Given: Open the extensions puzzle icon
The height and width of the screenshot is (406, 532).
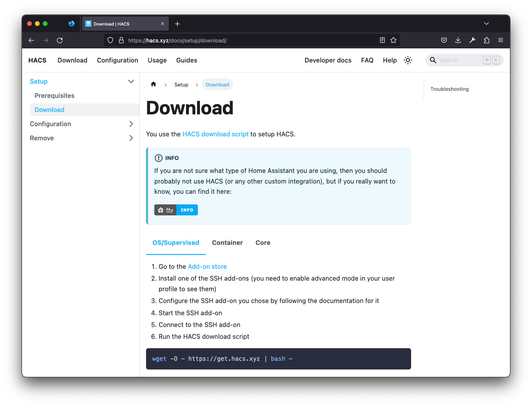Looking at the screenshot, I should (486, 40).
